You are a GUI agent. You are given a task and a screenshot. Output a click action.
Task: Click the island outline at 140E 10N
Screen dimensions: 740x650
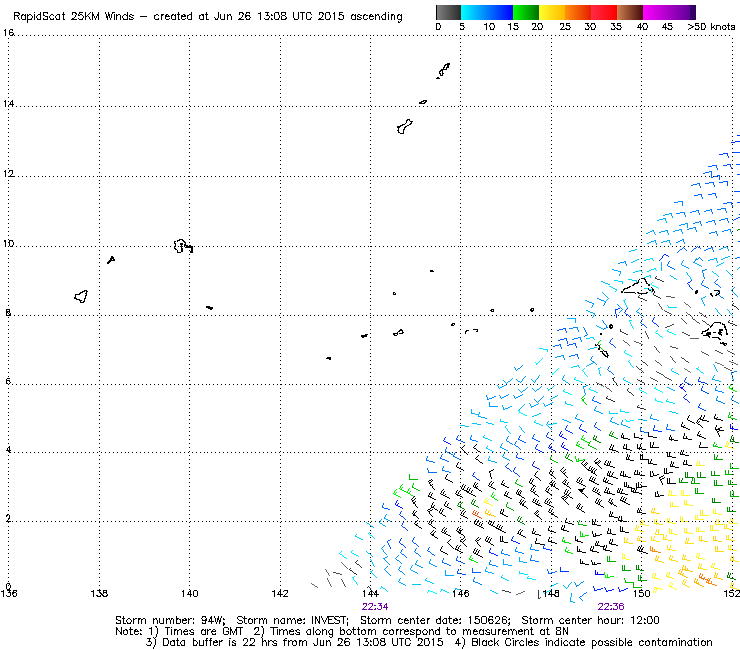183,246
